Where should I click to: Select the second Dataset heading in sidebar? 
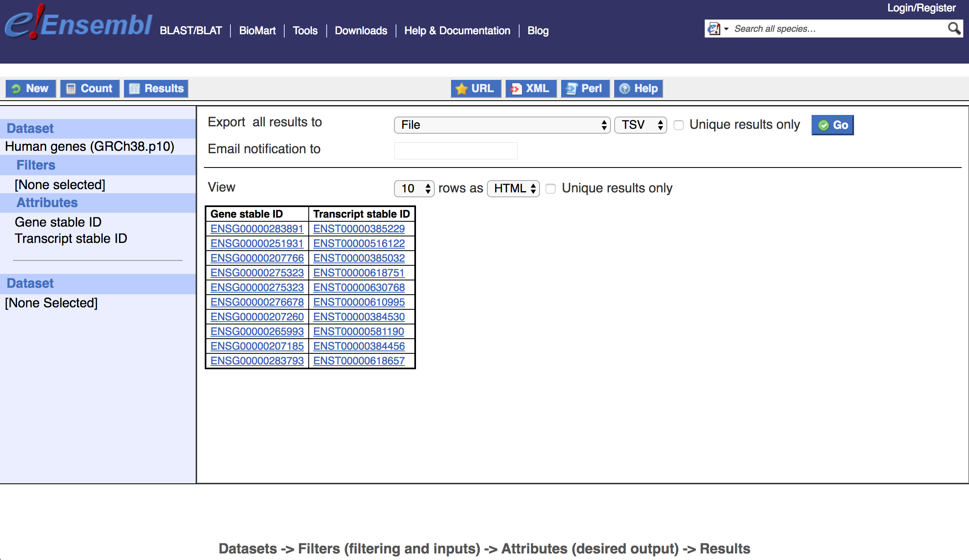[x=30, y=283]
